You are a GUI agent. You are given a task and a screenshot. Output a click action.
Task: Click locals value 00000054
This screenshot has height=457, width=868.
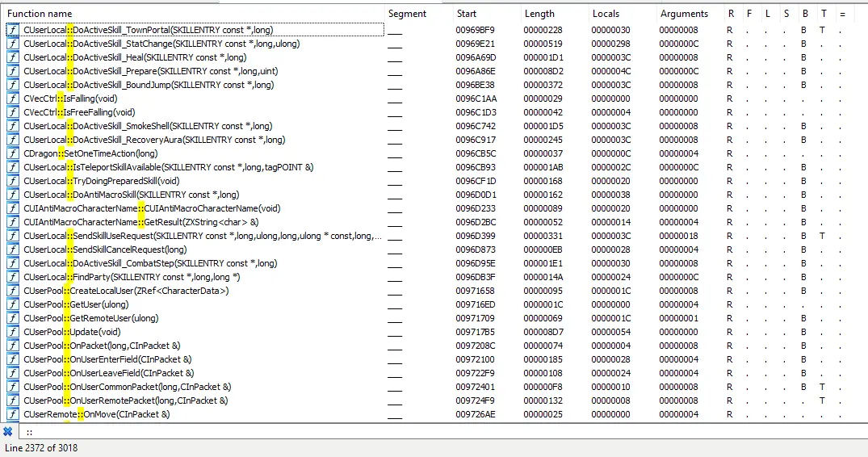610,332
